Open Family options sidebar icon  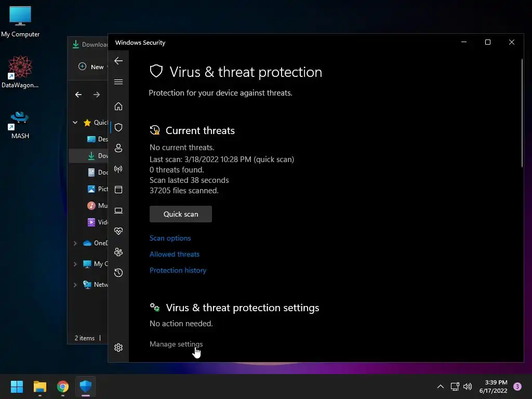pyautogui.click(x=118, y=252)
